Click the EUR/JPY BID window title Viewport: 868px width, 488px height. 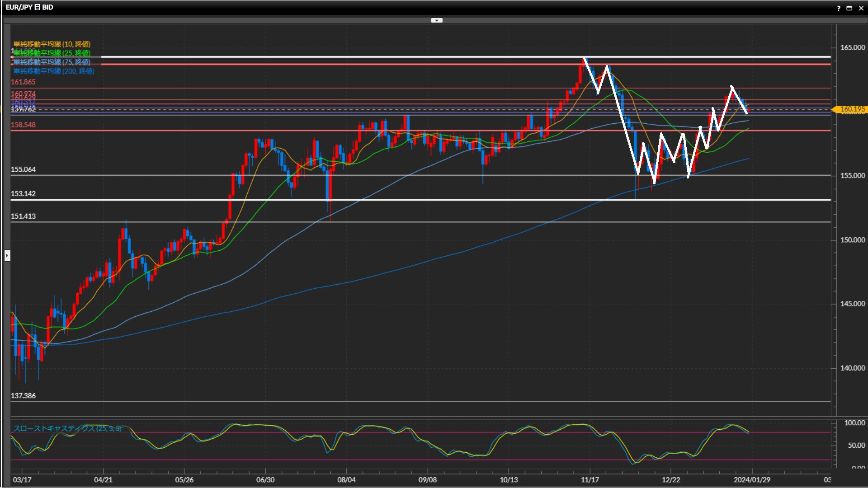pyautogui.click(x=29, y=7)
